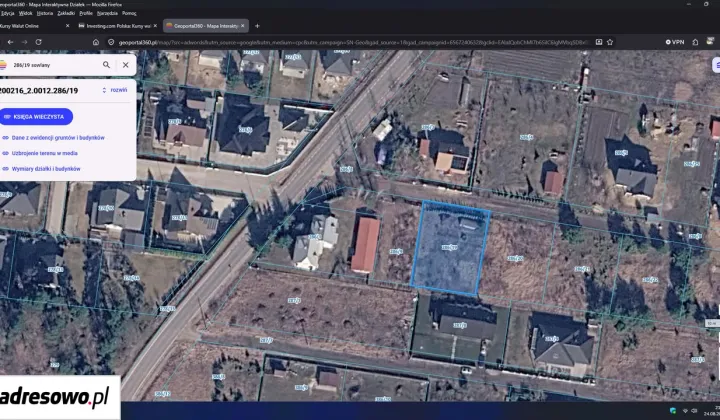Open 'Dane z ewidencji gruntów i budynków' link

point(58,138)
